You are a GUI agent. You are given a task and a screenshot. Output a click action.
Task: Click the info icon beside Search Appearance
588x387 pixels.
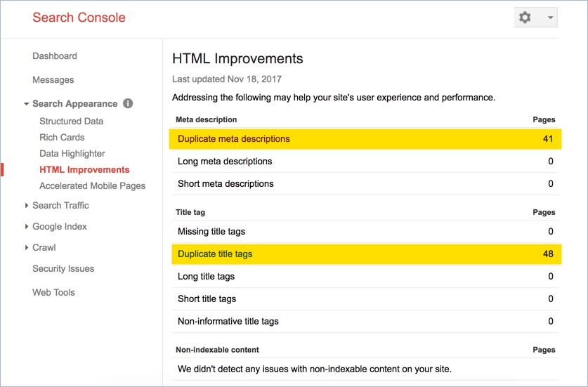[x=128, y=103]
